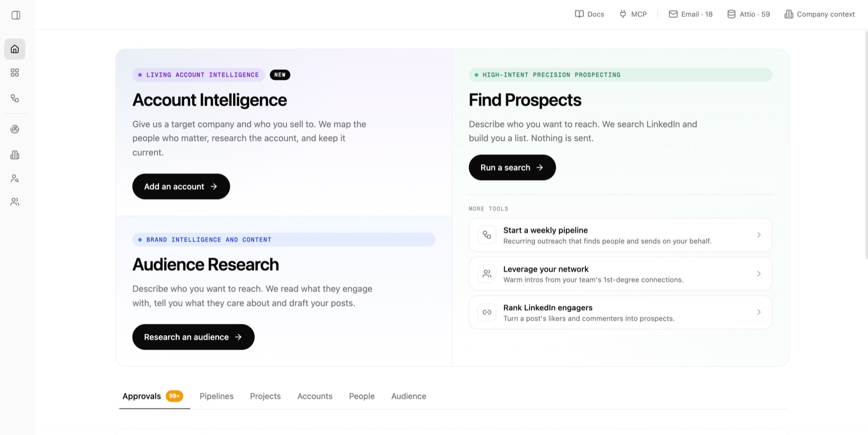Open the pipelines workflow icon in sidebar
Screen dimensions: 868x435
point(15,98)
